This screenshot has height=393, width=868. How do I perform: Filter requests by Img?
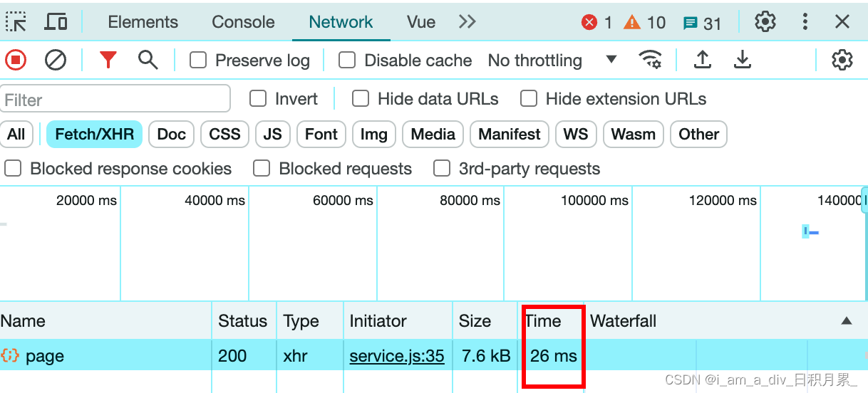tap(374, 134)
